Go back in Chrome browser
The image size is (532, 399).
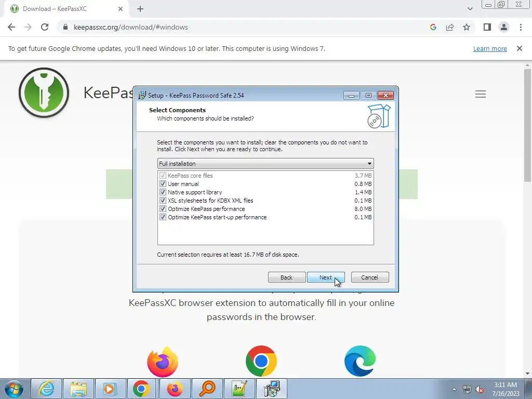[x=11, y=27]
